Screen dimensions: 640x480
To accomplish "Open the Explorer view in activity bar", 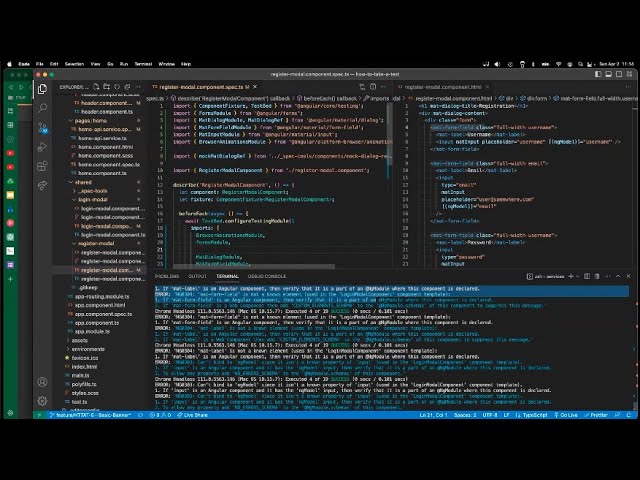I will pos(42,89).
